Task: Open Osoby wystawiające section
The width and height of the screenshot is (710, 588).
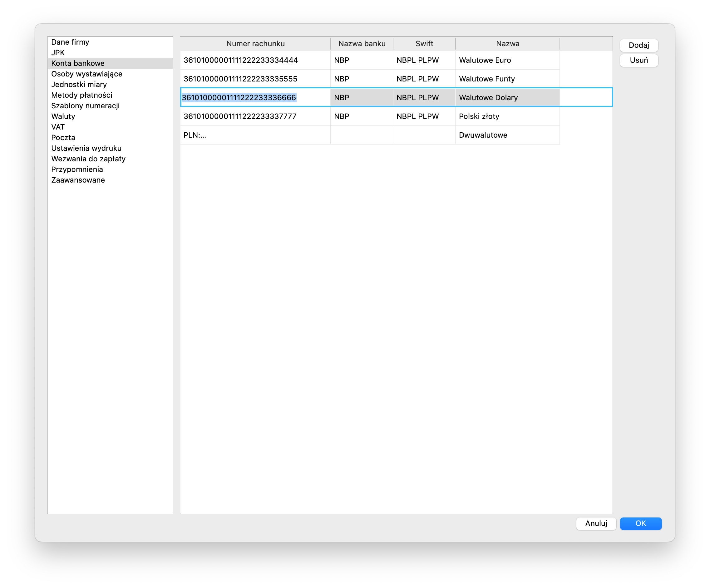Action: pos(110,74)
